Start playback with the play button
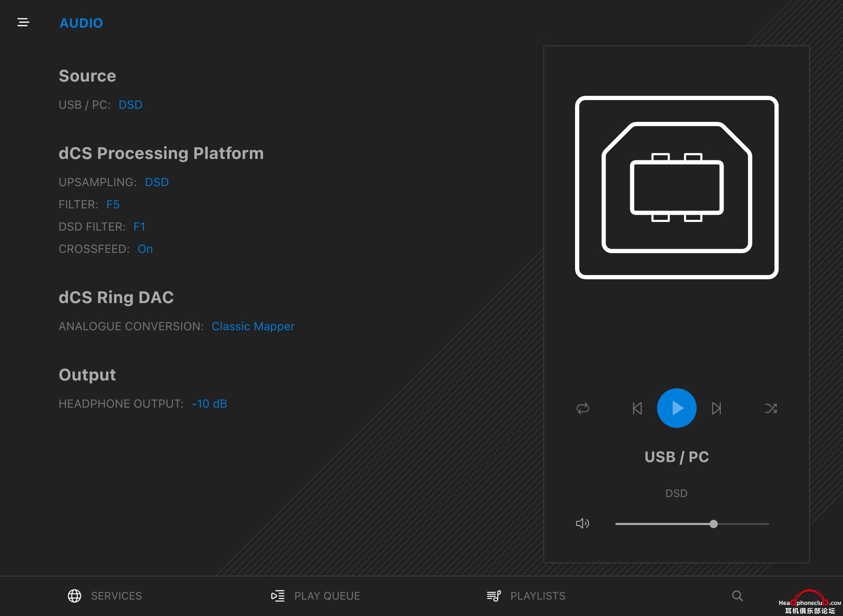 677,408
